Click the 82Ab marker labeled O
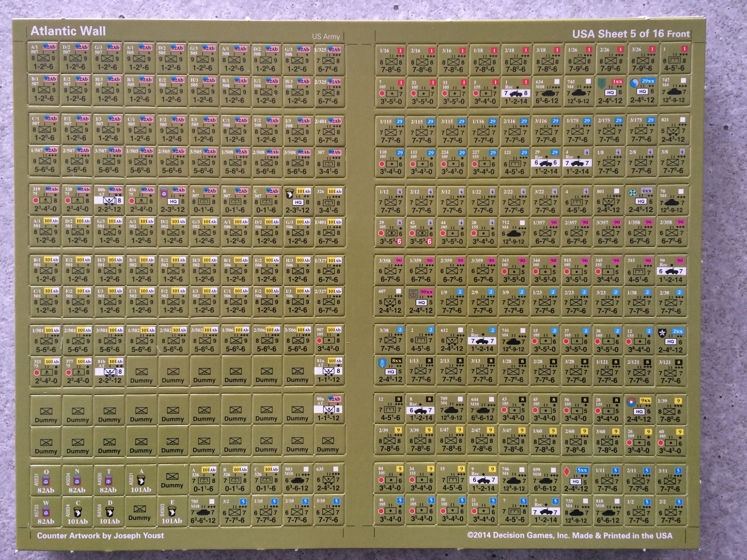Viewport: 747px width, 560px height. (x=46, y=480)
